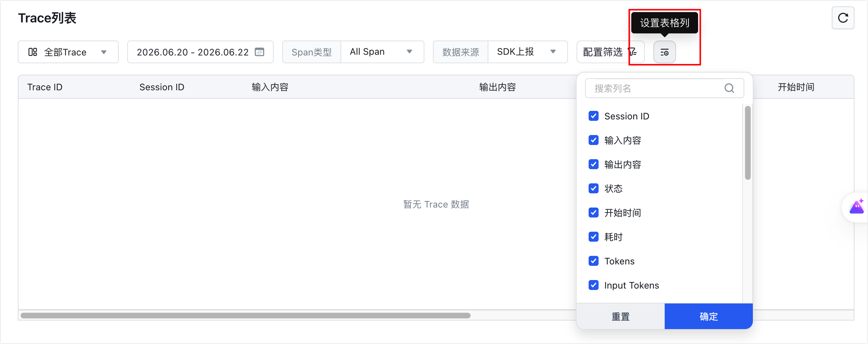
Task: Toggle the Tokens column checkbox
Action: coord(593,261)
